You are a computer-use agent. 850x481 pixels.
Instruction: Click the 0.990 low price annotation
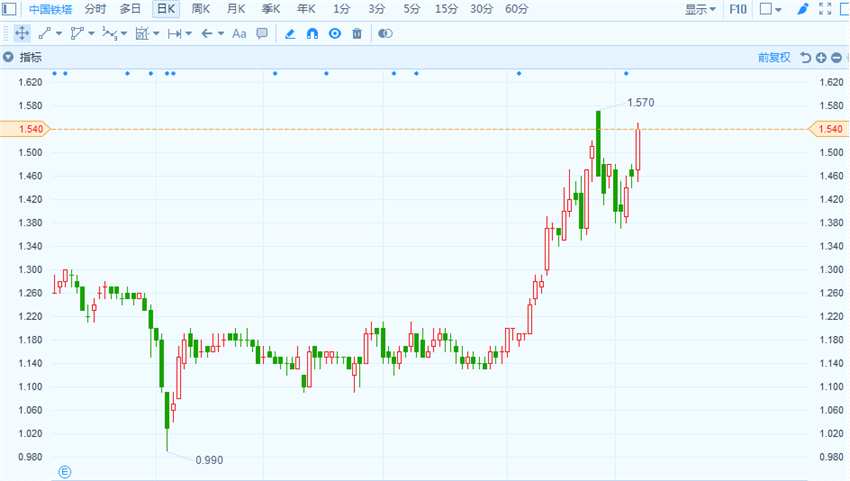pos(209,460)
